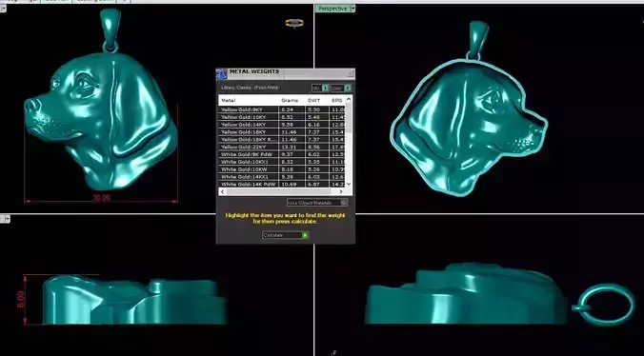Click the 6.16 DWT cell for 14KY
644x356 pixels.
point(316,125)
